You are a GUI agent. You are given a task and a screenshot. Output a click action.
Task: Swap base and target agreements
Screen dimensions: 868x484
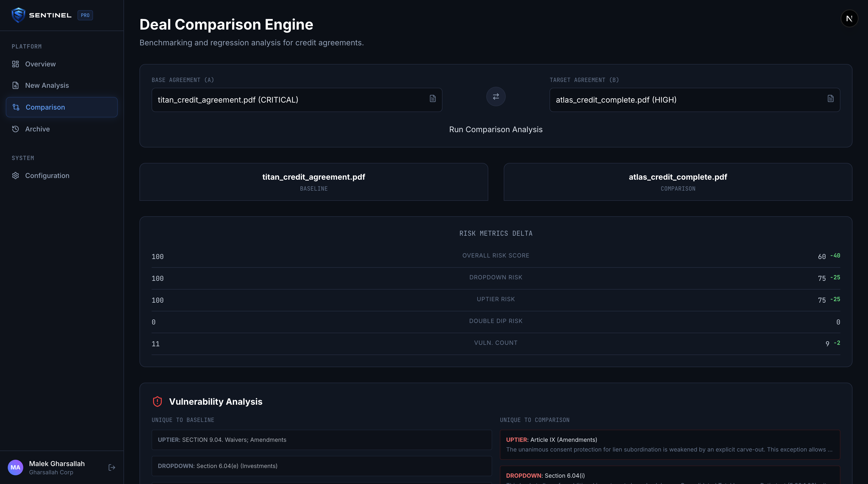[x=496, y=97]
